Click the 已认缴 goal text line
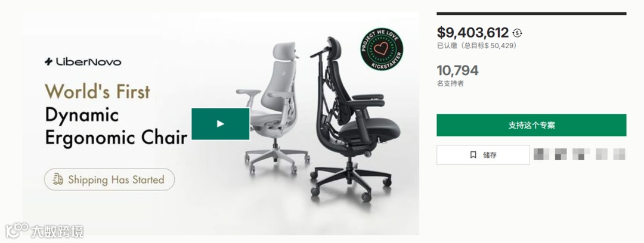This screenshot has width=644, height=243. pyautogui.click(x=476, y=45)
